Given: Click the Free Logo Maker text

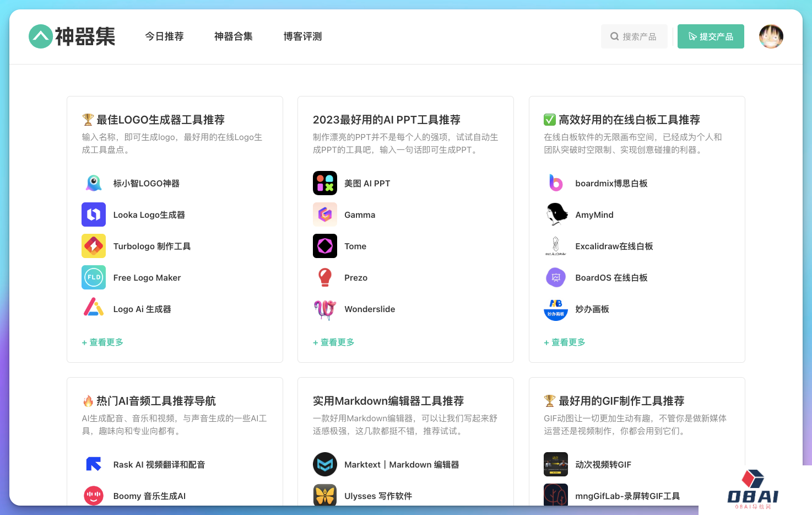Looking at the screenshot, I should click(x=147, y=277).
